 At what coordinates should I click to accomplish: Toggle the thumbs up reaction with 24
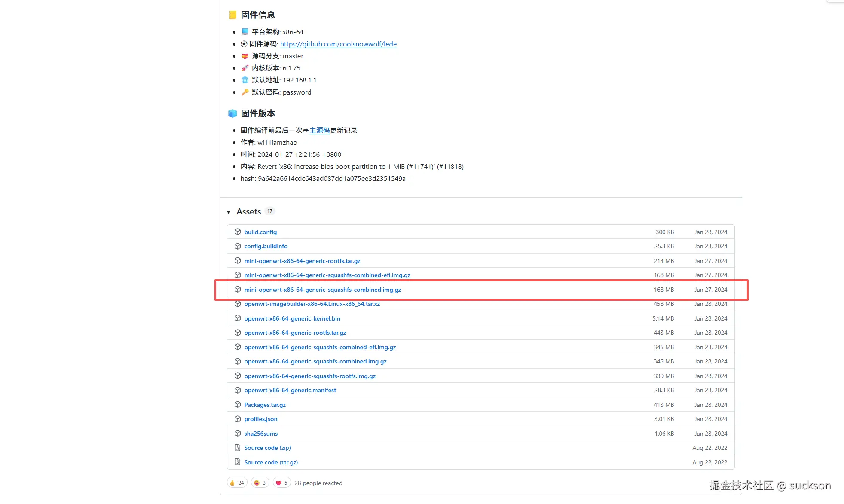click(237, 483)
